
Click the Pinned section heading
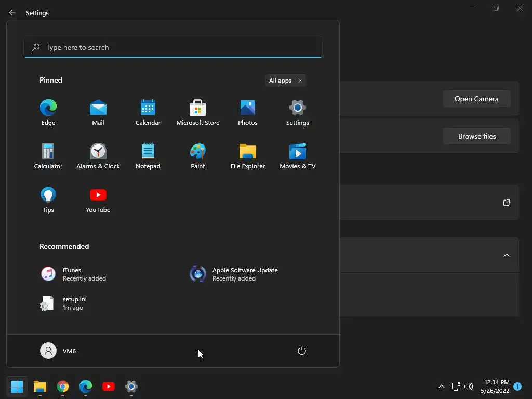coord(50,80)
